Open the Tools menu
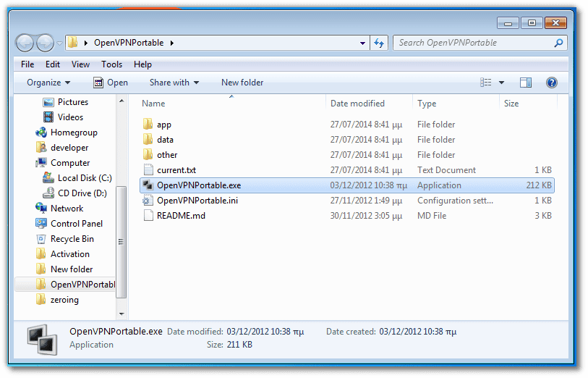Image resolution: width=588 pixels, height=378 pixels. click(112, 64)
